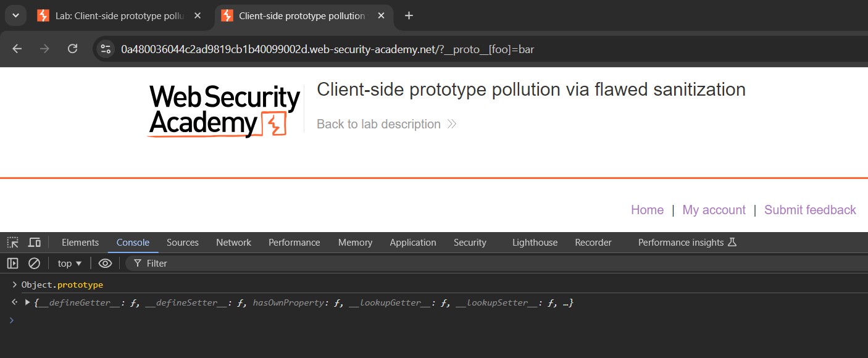Screen dimensions: 868x358
Task: Clear the console with the ban icon
Action: 35,264
